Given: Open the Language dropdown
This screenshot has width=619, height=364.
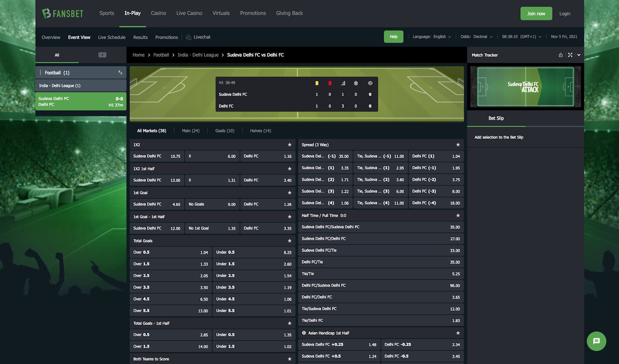Looking at the screenshot, I should [432, 37].
